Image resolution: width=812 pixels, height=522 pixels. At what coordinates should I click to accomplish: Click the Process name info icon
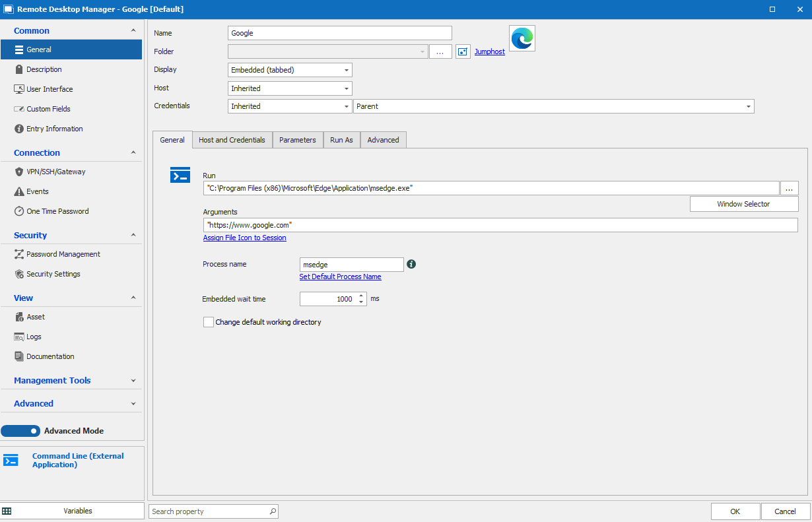pos(411,264)
